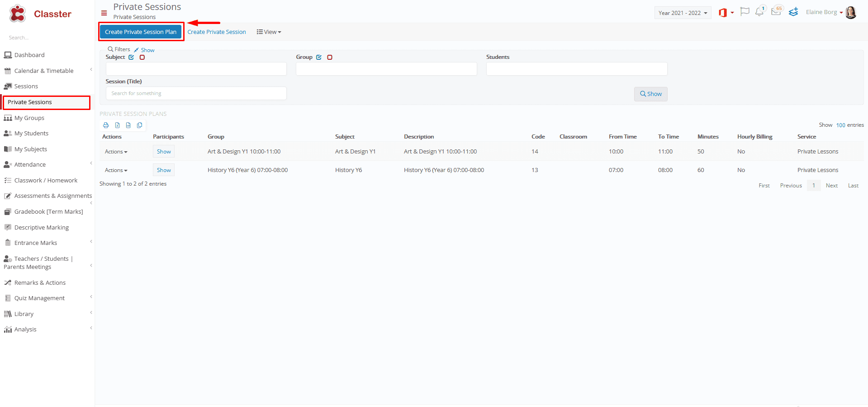The width and height of the screenshot is (868, 407).
Task: Select page 1 in pagination
Action: [x=813, y=186]
